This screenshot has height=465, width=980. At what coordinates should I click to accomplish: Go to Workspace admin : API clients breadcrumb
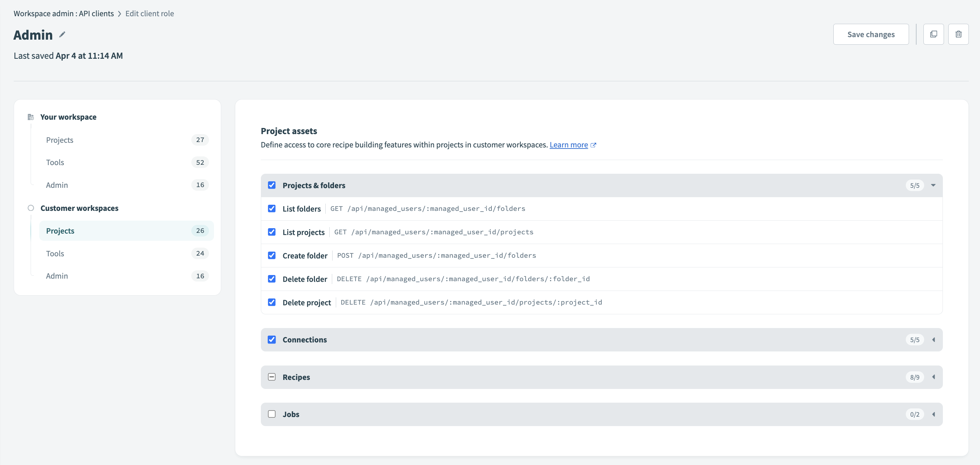[63, 13]
